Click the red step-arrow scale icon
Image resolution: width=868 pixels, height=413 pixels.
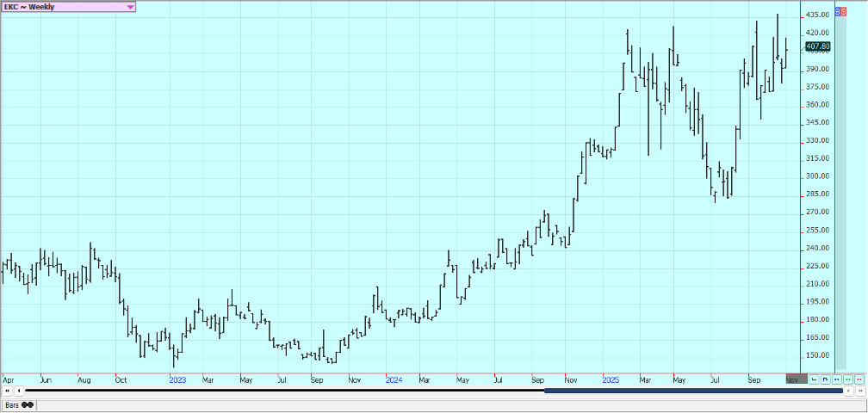[814, 379]
